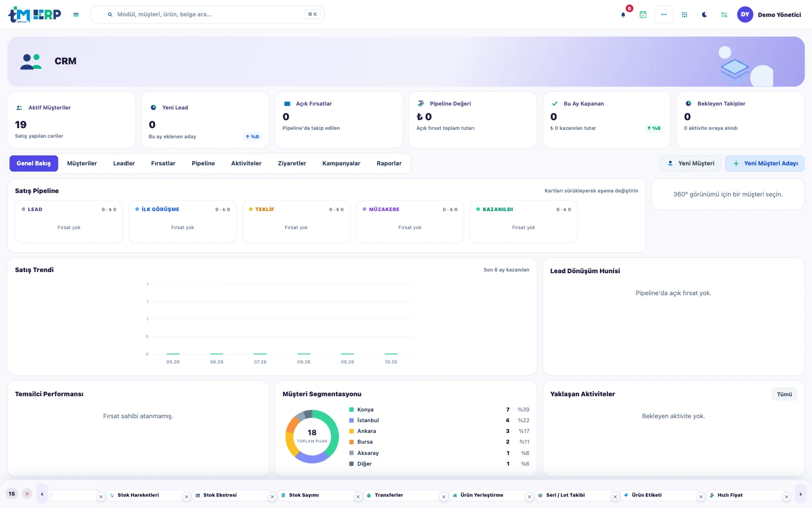Image resolution: width=812 pixels, height=508 pixels.
Task: Open the notifications bell
Action: tap(623, 15)
